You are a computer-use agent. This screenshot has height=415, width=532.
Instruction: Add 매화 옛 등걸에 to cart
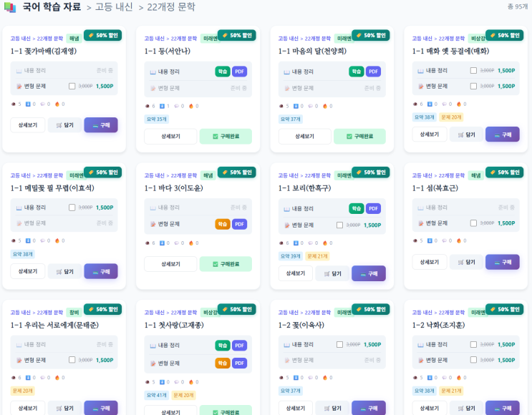(467, 135)
